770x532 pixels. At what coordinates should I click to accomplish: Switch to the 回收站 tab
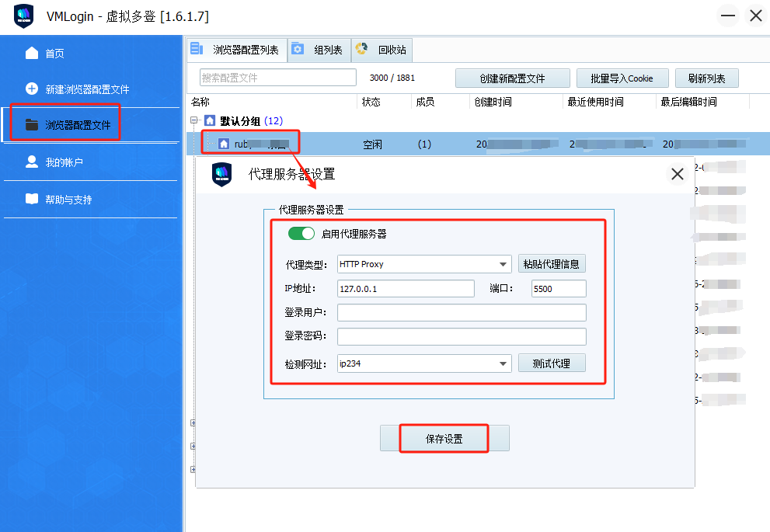pyautogui.click(x=382, y=50)
